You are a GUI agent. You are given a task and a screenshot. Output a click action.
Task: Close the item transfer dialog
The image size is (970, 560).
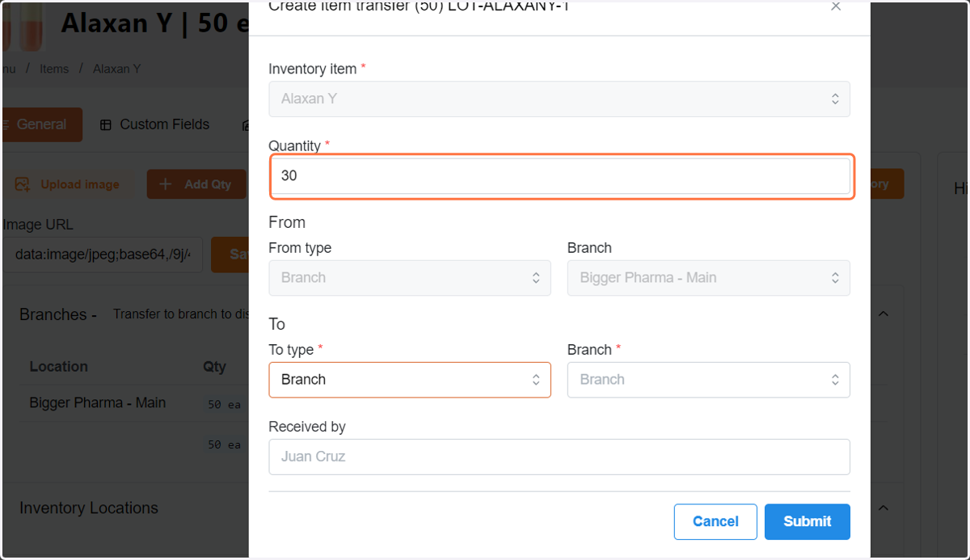(836, 6)
